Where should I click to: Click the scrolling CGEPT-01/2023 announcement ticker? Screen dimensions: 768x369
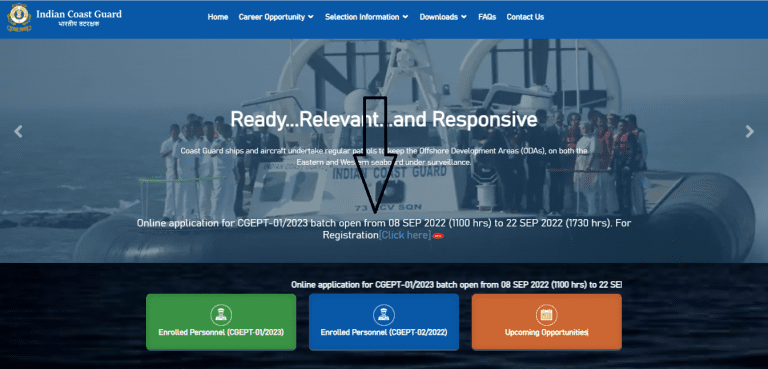(x=456, y=284)
